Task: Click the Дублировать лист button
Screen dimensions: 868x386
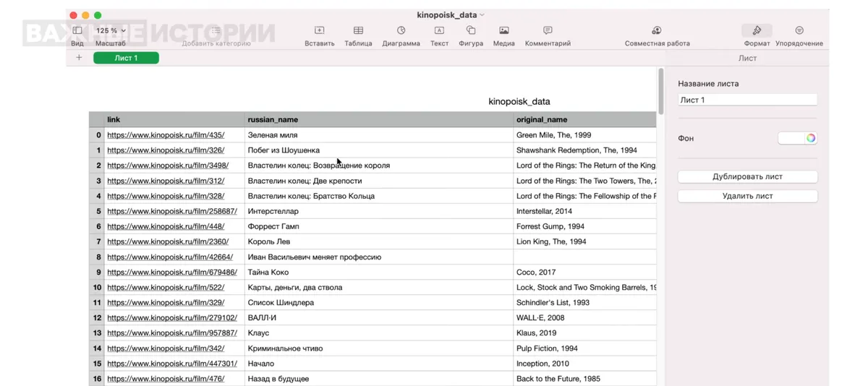Action: coord(747,176)
